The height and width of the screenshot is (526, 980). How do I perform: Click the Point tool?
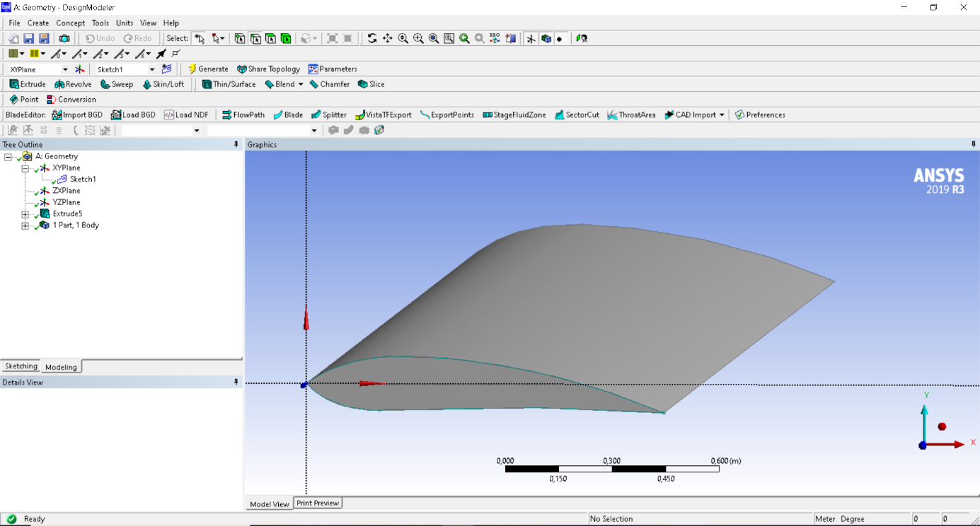pos(24,100)
